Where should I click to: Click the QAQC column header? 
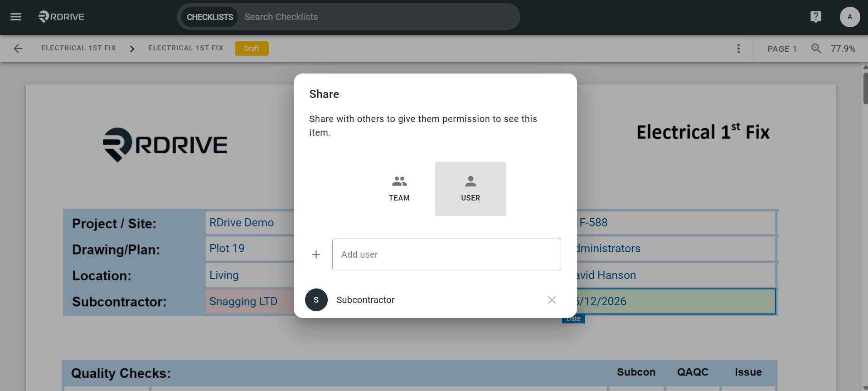pos(693,372)
